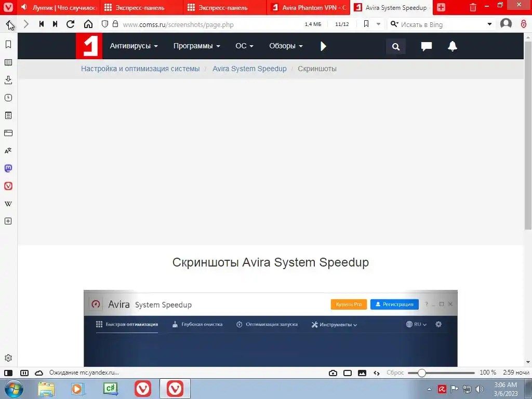532x399 pixels.
Task: Expand the Антивирусы dropdown menu
Action: pyautogui.click(x=134, y=46)
